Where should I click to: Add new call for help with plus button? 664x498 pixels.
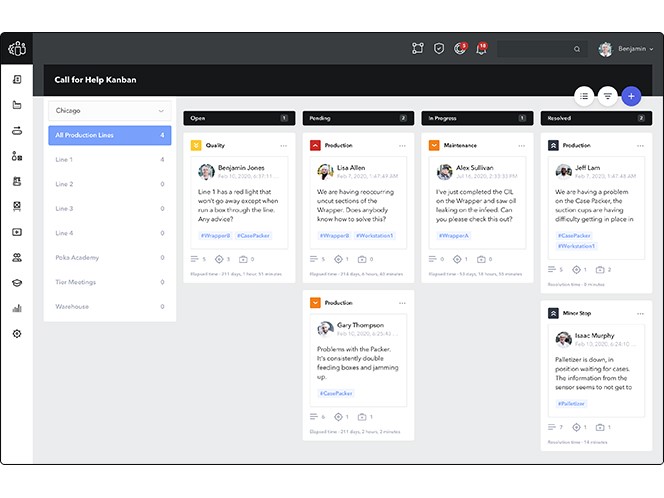(x=631, y=96)
